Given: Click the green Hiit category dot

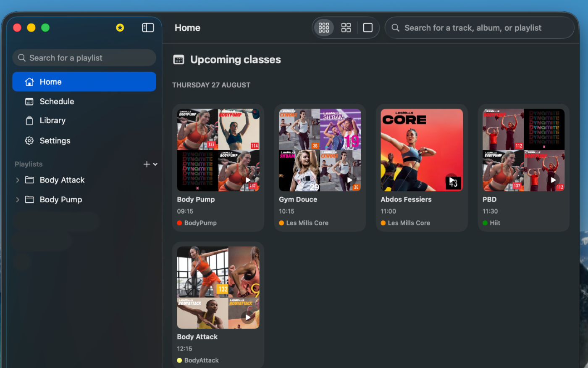Looking at the screenshot, I should point(485,223).
